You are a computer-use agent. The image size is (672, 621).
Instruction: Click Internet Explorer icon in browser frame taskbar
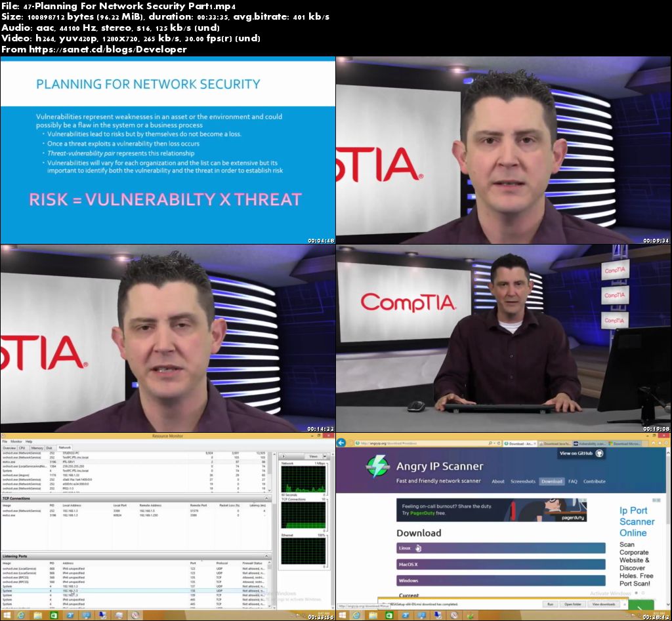pyautogui.click(x=356, y=616)
